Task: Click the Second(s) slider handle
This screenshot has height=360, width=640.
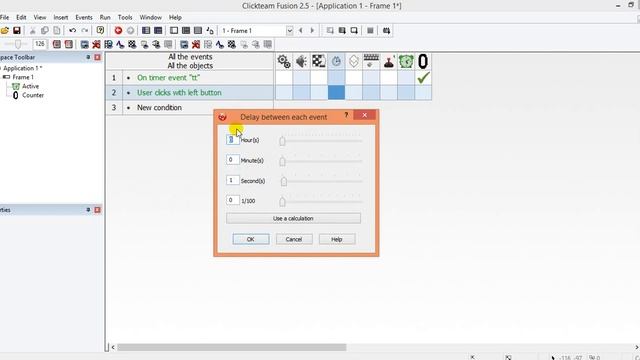Action: tap(284, 181)
